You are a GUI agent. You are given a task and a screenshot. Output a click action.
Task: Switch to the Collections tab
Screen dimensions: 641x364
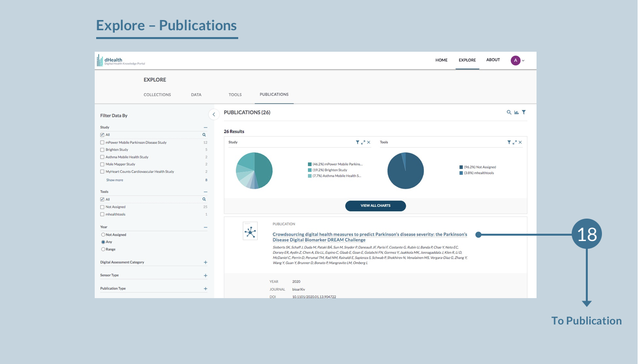(157, 95)
